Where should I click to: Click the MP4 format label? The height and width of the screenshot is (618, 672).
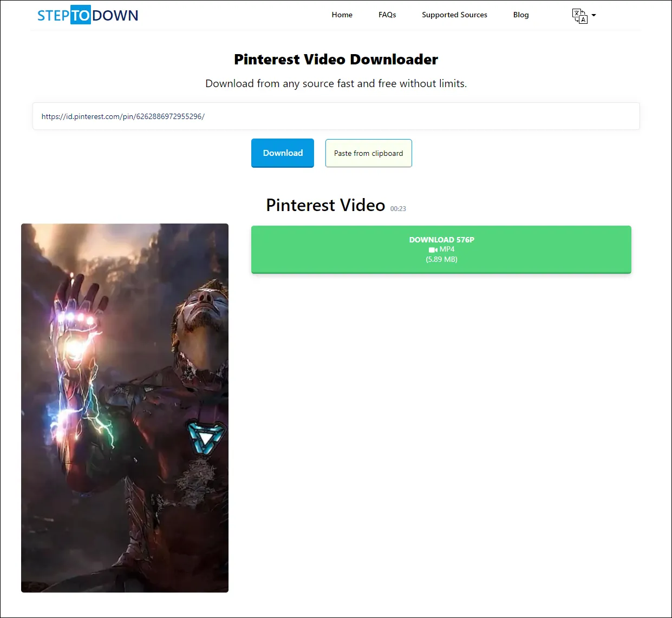(x=447, y=249)
